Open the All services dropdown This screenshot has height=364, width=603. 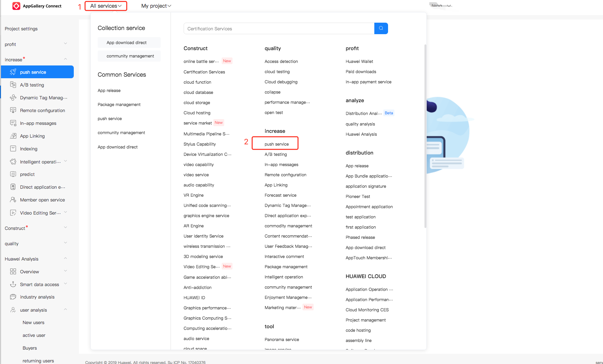[106, 6]
